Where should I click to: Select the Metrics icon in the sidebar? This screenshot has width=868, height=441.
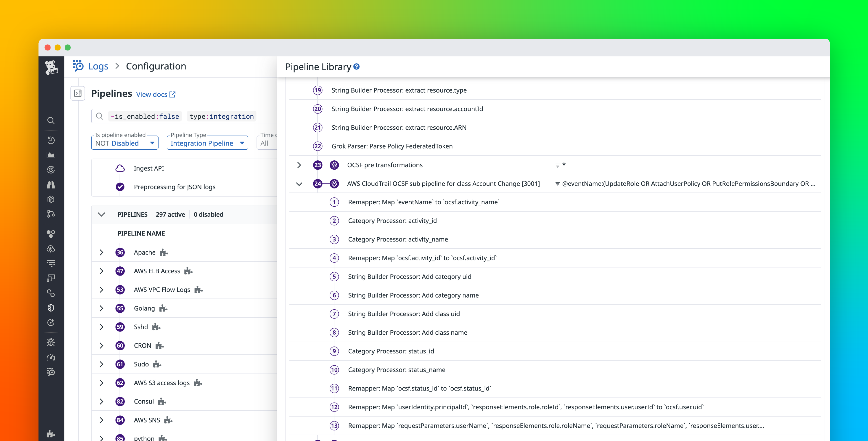coord(51,155)
